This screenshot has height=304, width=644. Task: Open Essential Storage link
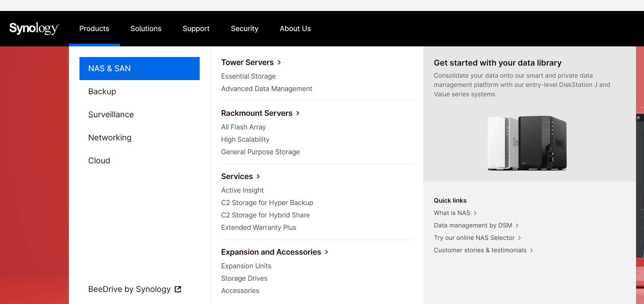[248, 76]
